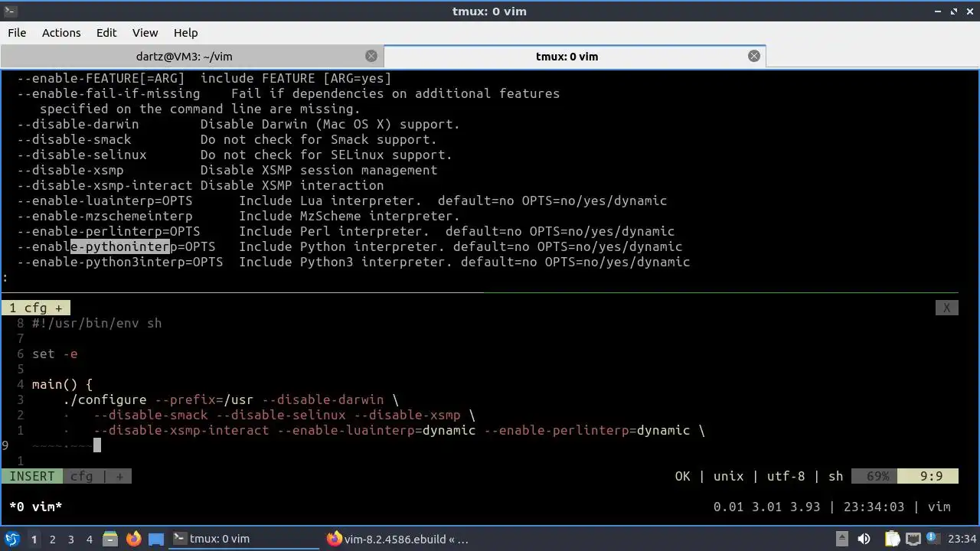Open the Actions menu
The image size is (980, 551).
point(61,33)
